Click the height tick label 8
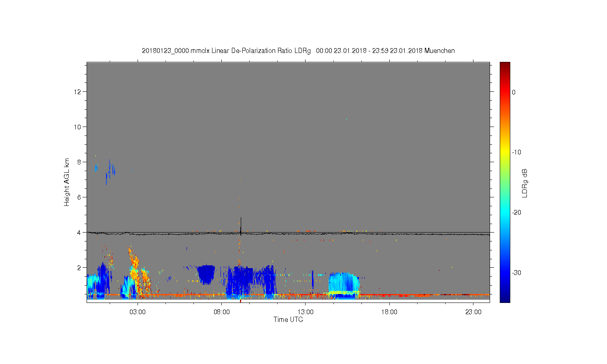Screen dimensions: 607x364 coord(80,162)
